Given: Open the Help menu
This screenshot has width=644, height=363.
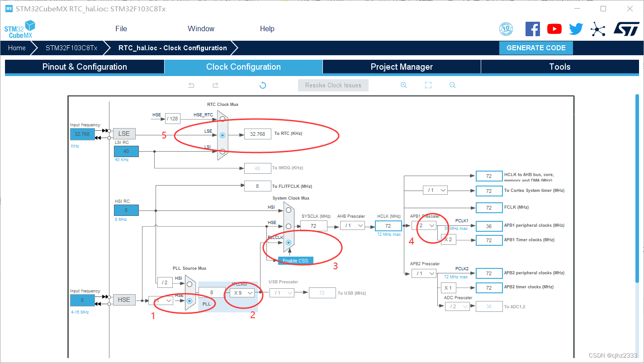Looking at the screenshot, I should click(267, 29).
